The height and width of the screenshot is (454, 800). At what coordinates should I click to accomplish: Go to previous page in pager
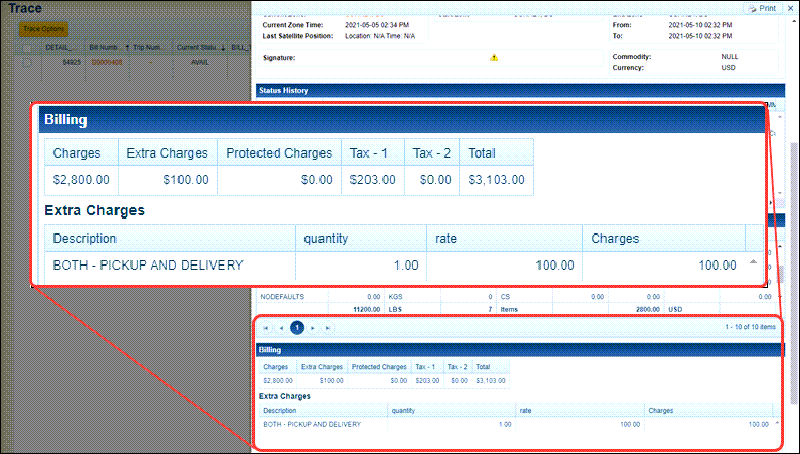point(281,327)
